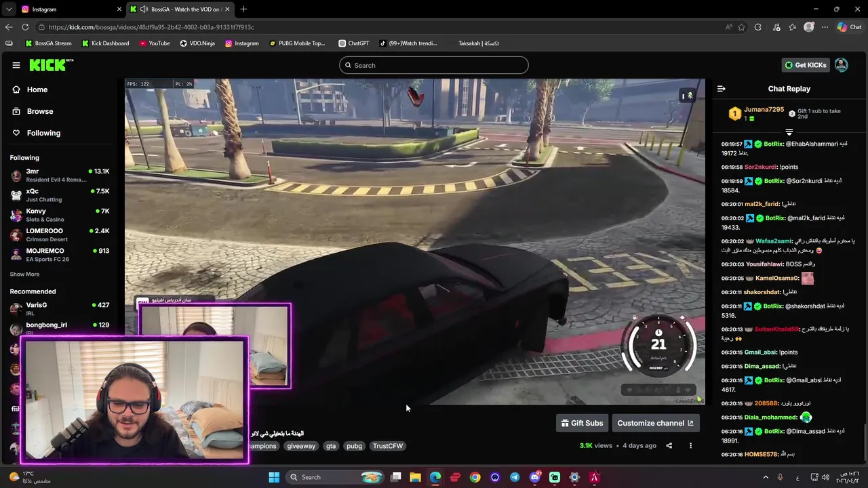
Task: Open the Konvy channel in Following
Action: [x=60, y=215]
